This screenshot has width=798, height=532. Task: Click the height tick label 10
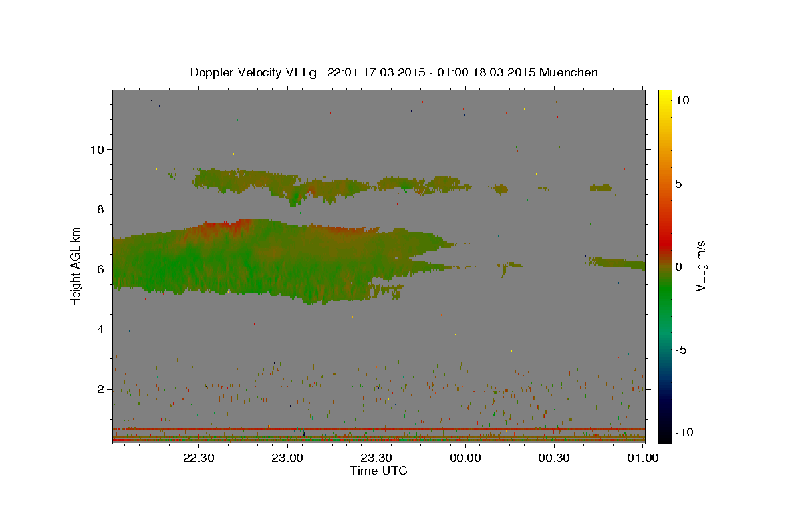(x=98, y=149)
